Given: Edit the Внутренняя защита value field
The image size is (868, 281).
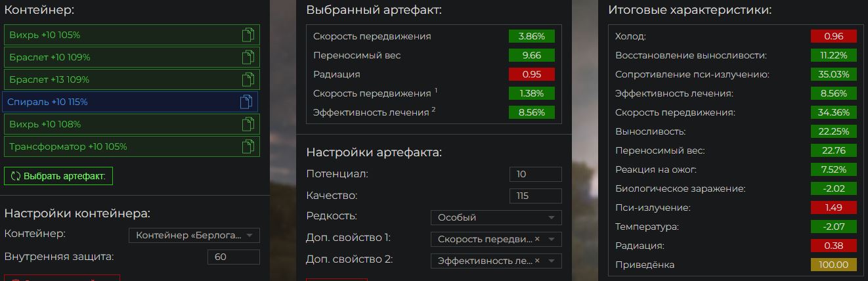Looking at the screenshot, I should 234,257.
